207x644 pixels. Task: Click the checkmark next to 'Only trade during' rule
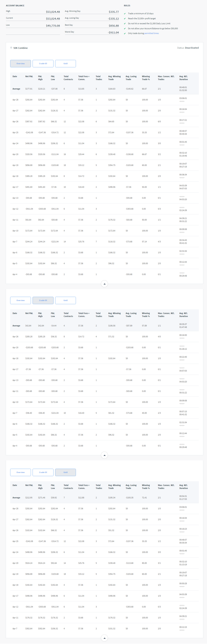pos(125,33)
